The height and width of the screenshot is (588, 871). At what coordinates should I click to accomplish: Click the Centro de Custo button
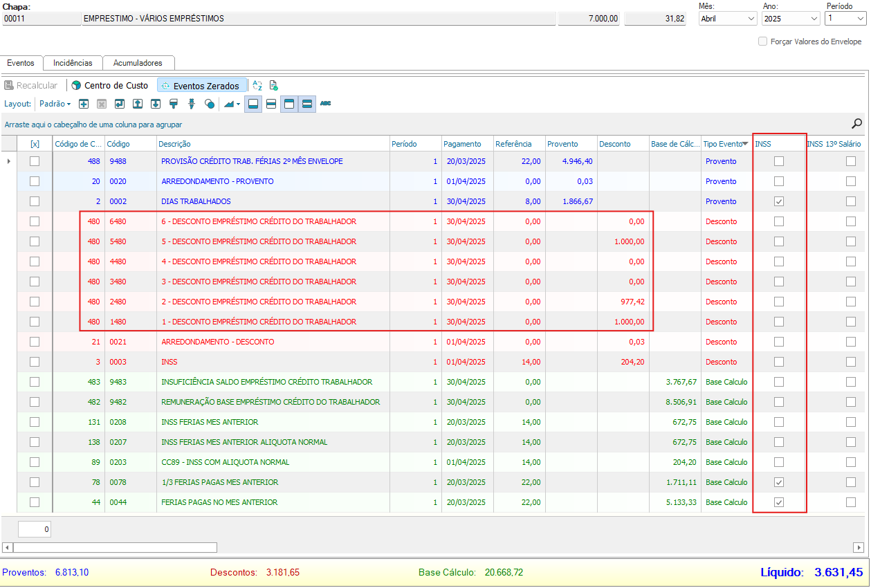tap(110, 86)
